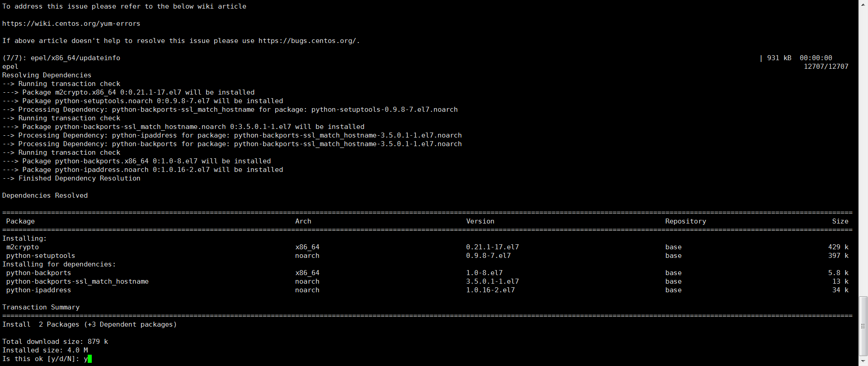Click version '1.0.16-2.el7' in the table

click(491, 290)
